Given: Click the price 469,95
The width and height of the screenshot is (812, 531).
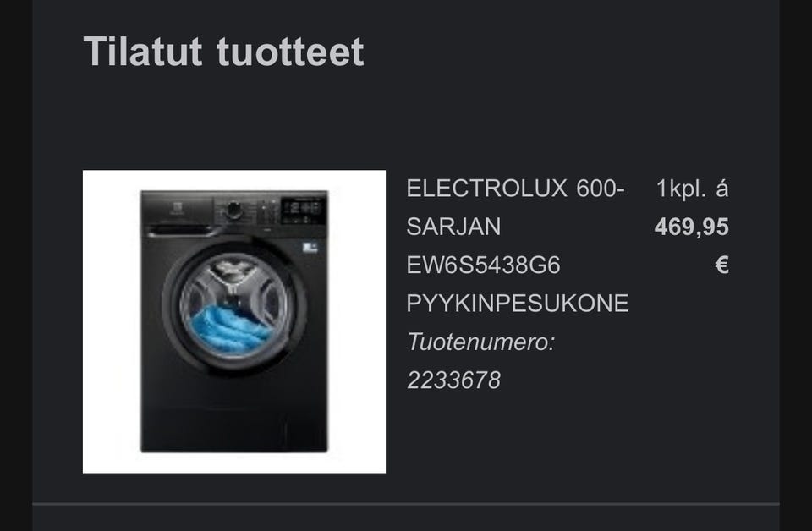Looking at the screenshot, I should tap(691, 227).
